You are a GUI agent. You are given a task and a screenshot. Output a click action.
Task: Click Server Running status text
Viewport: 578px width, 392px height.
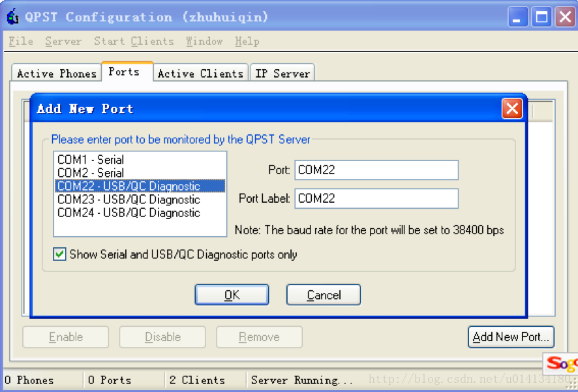(x=301, y=380)
